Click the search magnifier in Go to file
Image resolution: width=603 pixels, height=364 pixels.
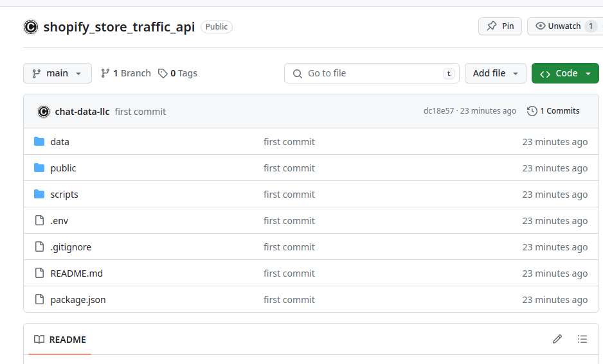[297, 73]
